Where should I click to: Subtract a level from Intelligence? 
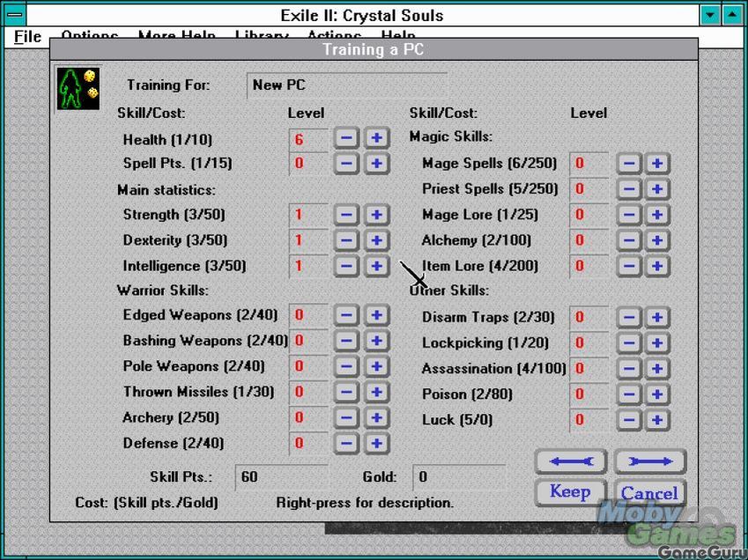347,266
